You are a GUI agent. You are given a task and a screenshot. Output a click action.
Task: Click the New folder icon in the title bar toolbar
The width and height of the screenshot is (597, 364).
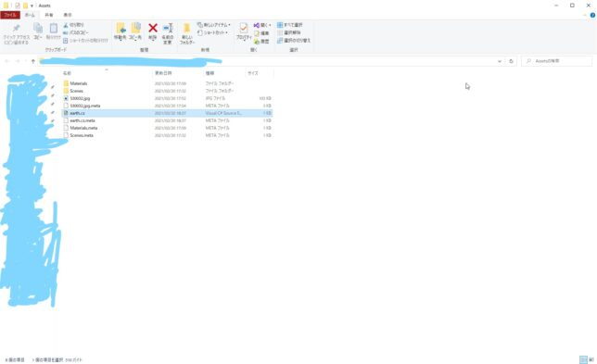[25, 6]
